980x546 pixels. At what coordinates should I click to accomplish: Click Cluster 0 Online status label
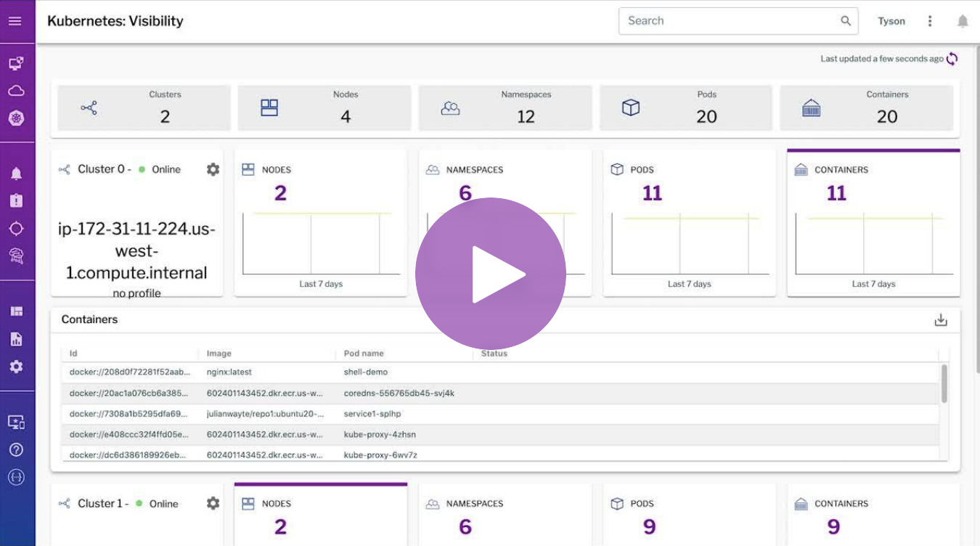click(166, 169)
